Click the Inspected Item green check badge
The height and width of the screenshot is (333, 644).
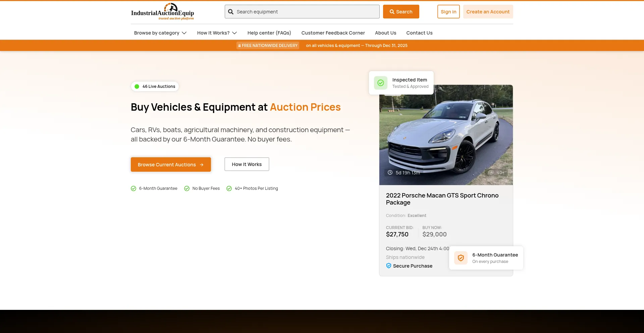[381, 82]
